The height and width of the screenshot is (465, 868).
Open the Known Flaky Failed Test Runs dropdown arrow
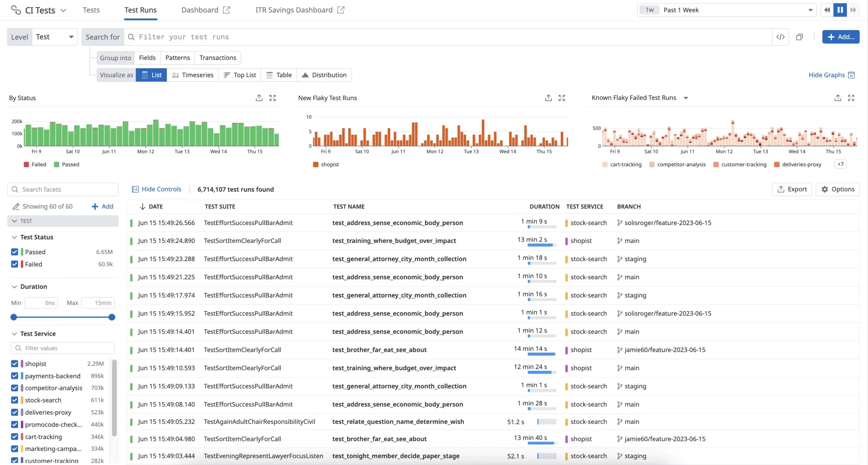tap(686, 98)
